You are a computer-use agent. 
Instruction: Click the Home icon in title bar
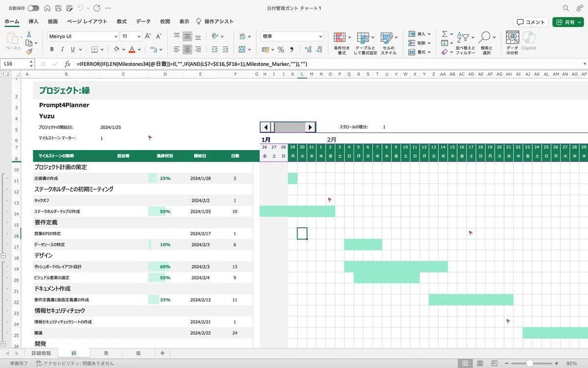pos(47,8)
